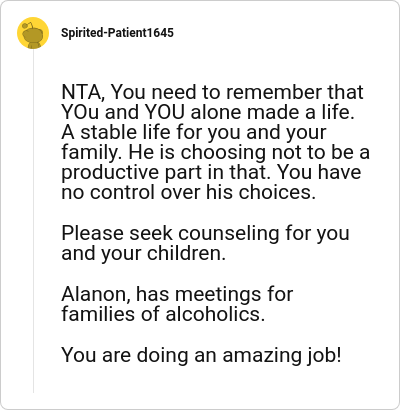This screenshot has width=400, height=410.
Task: Click the yellow Snoo avatar icon
Action: click(33, 33)
